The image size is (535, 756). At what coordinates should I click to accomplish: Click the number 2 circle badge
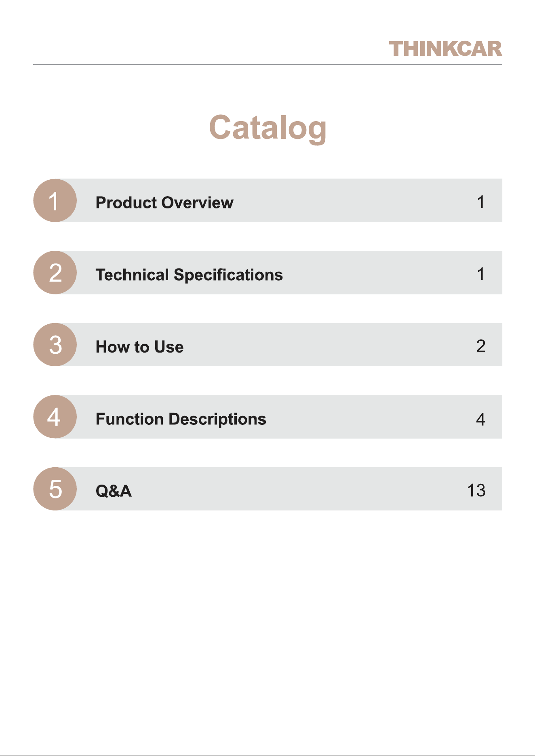point(55,273)
